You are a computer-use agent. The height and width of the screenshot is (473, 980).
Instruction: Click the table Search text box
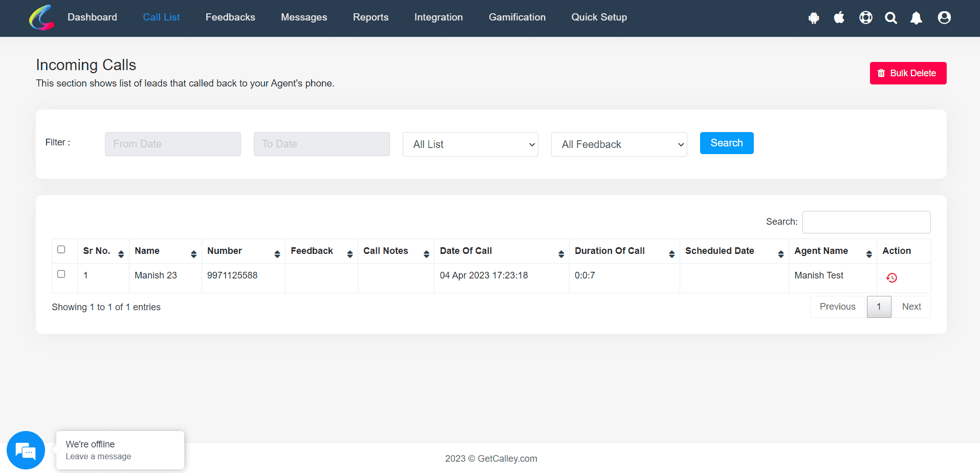866,222
